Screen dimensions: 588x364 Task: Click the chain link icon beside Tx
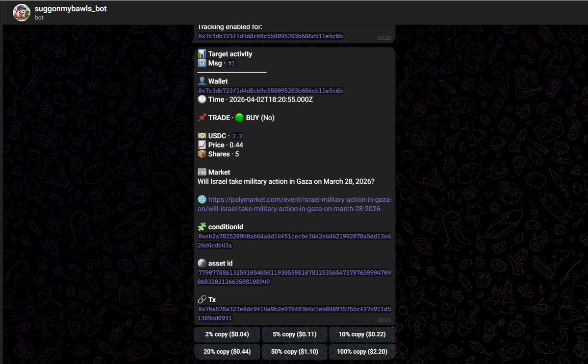[x=202, y=299]
